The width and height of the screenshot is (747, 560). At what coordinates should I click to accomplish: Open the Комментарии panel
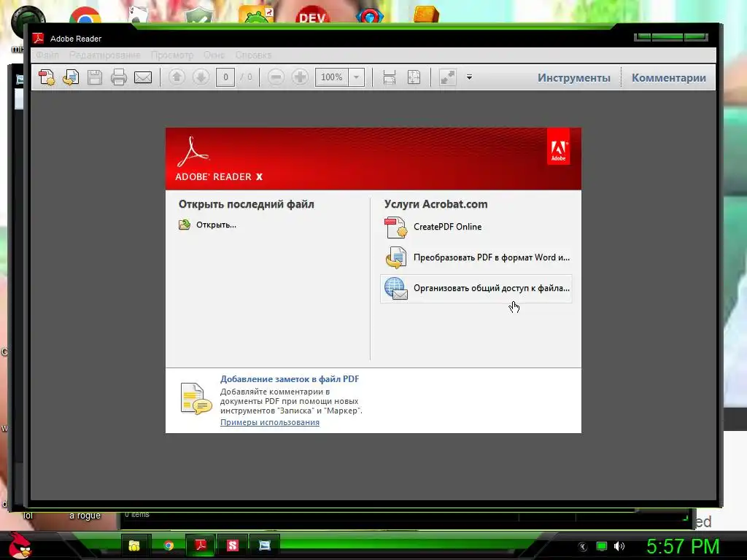669,77
